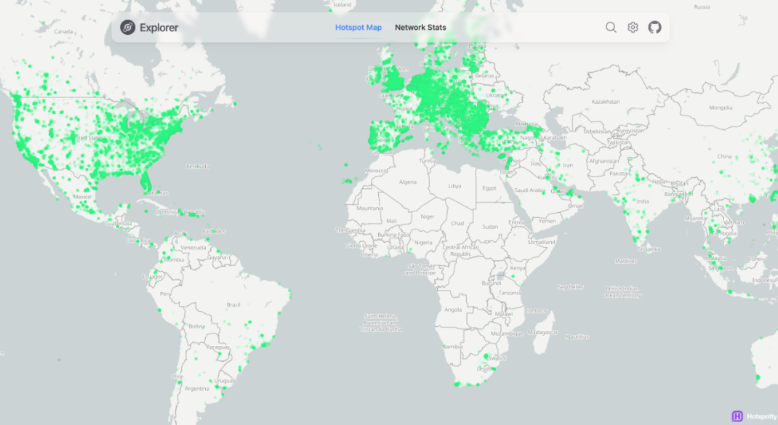The width and height of the screenshot is (778, 425).
Task: Click the Argentina label on the map
Action: [x=195, y=387]
